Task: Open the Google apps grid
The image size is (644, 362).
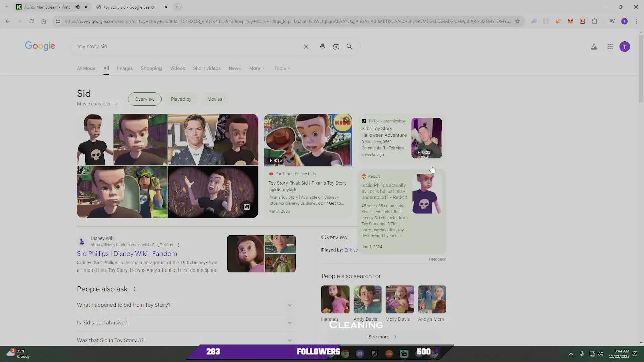Action: (x=610, y=47)
